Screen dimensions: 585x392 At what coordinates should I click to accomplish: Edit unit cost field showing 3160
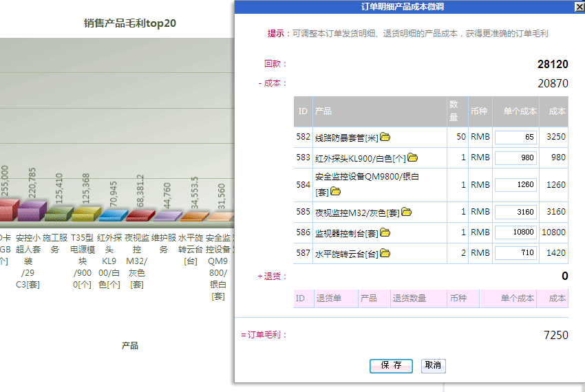(515, 212)
